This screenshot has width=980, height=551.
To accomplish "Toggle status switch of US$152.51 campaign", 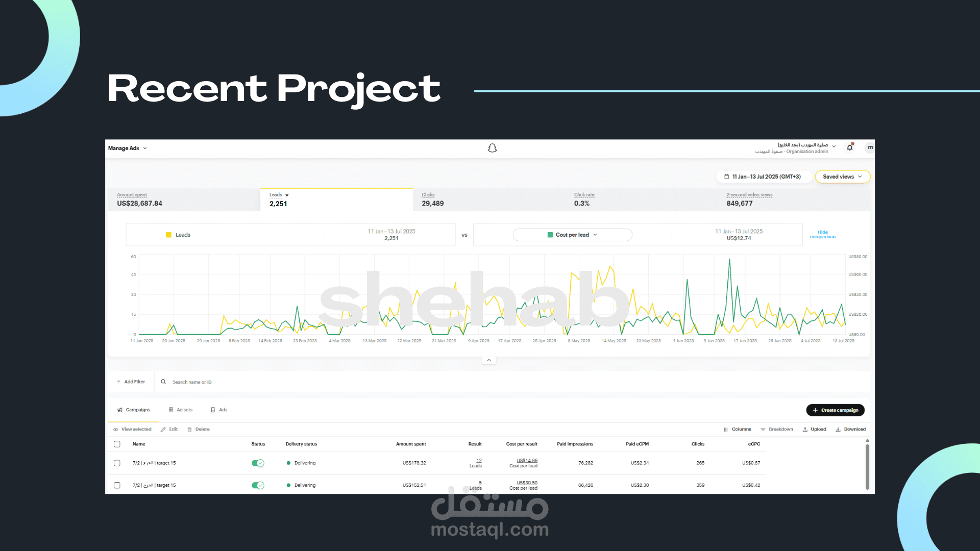I will [258, 485].
